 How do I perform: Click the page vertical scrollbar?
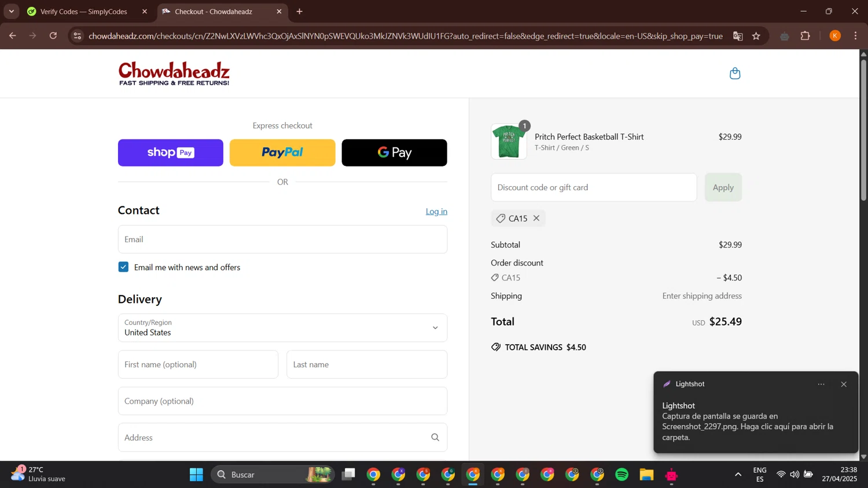(863, 130)
